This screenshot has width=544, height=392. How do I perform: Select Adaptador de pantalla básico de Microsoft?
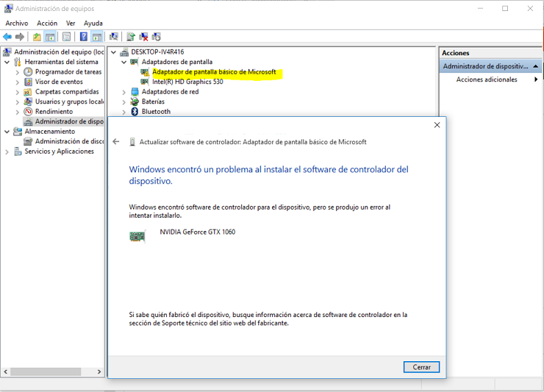[x=214, y=72]
